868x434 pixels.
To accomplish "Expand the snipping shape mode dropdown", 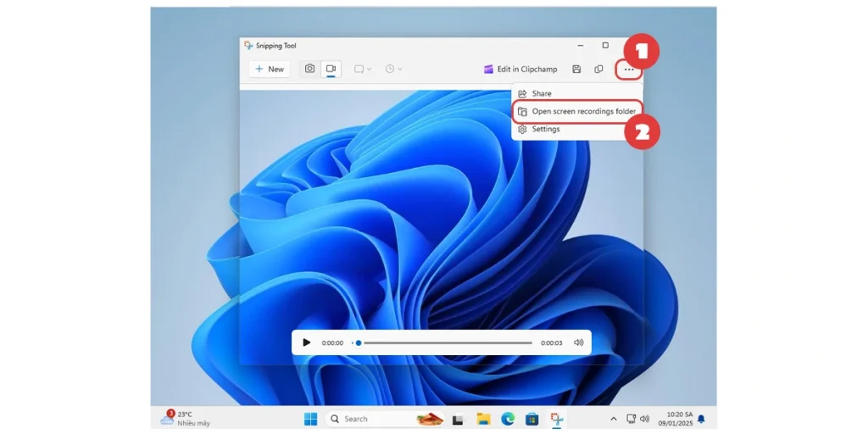I will tap(363, 69).
